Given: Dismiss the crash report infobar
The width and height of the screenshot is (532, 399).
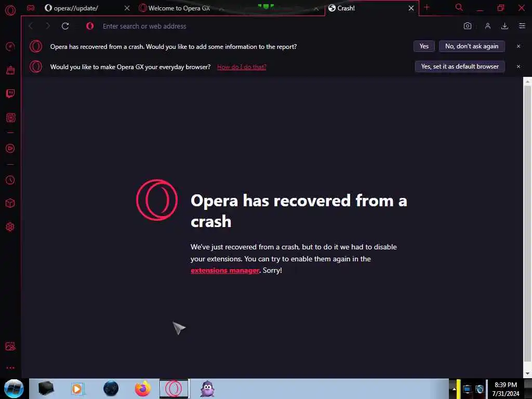Looking at the screenshot, I should [518, 46].
